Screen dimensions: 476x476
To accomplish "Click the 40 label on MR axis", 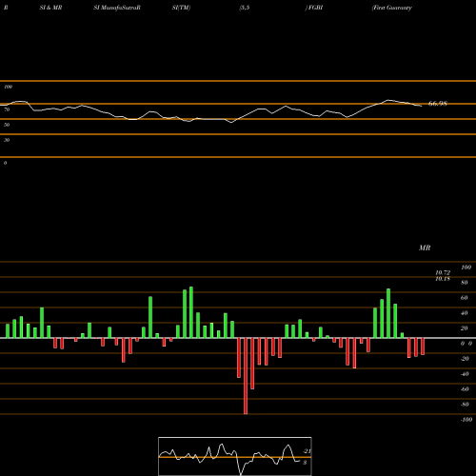I will click(x=465, y=313).
